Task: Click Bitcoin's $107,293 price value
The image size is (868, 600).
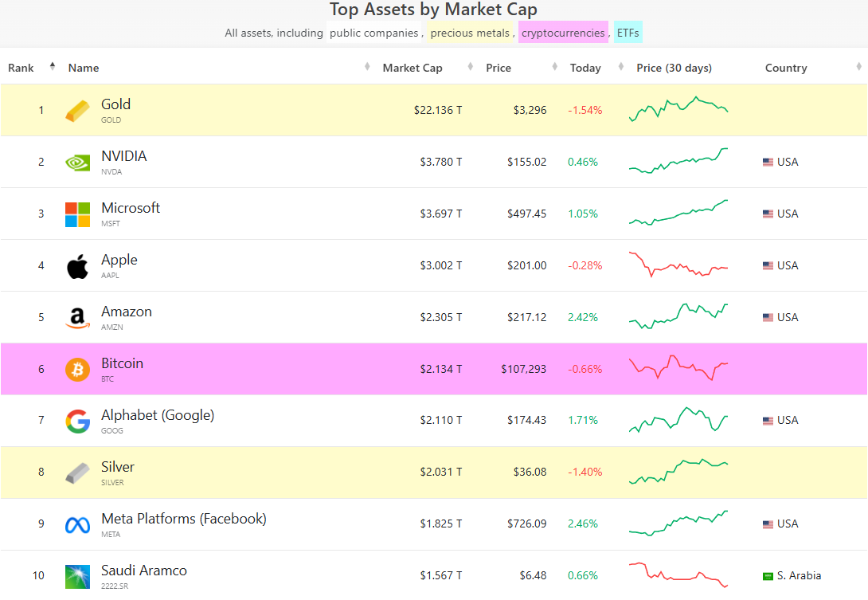Action: (524, 369)
